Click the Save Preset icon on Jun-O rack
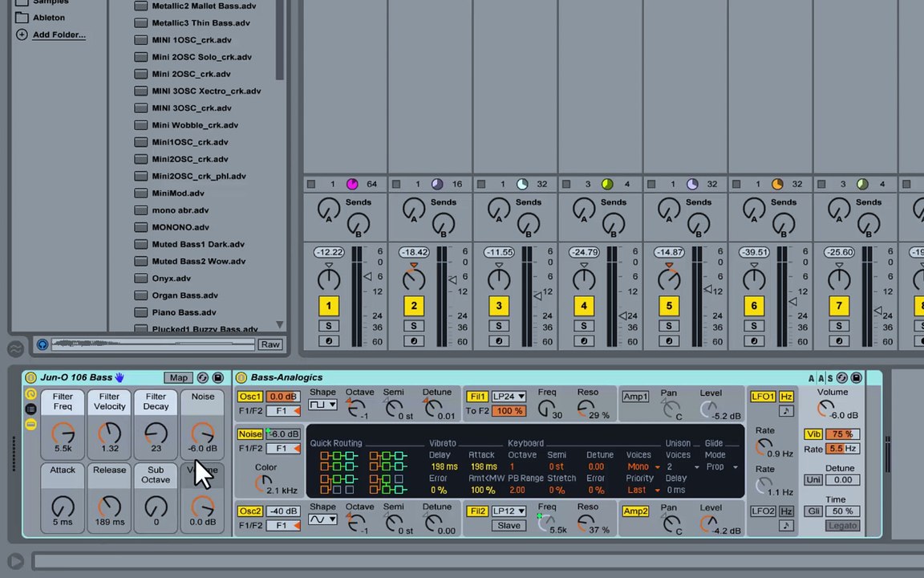This screenshot has height=578, width=924. (217, 377)
